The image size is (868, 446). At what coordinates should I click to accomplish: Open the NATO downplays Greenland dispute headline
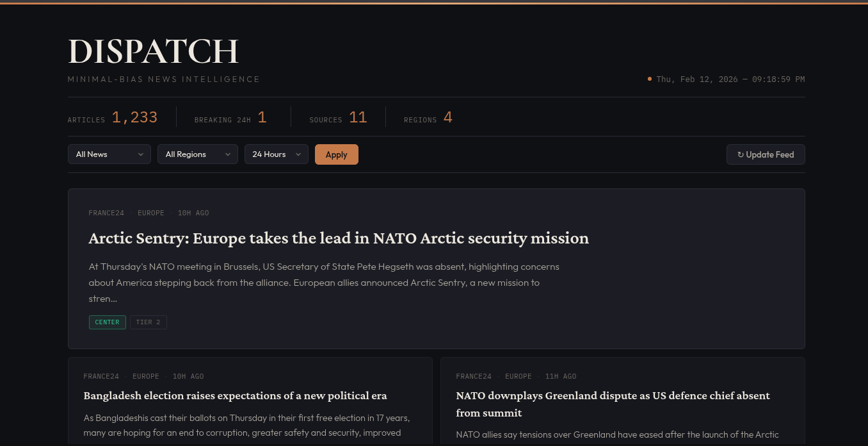pos(613,404)
